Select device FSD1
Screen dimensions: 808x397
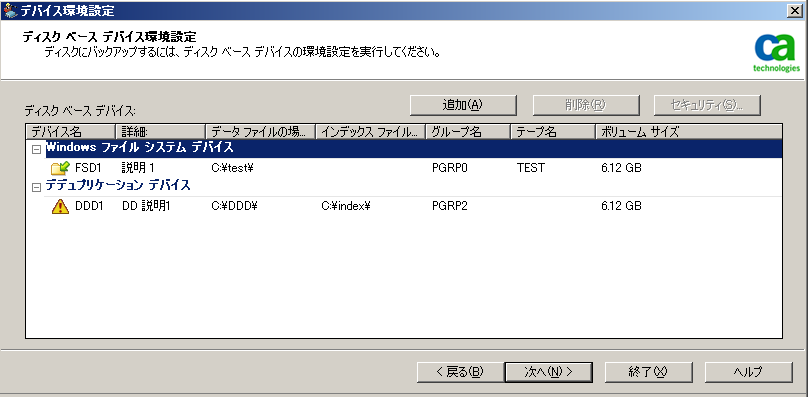pyautogui.click(x=89, y=168)
